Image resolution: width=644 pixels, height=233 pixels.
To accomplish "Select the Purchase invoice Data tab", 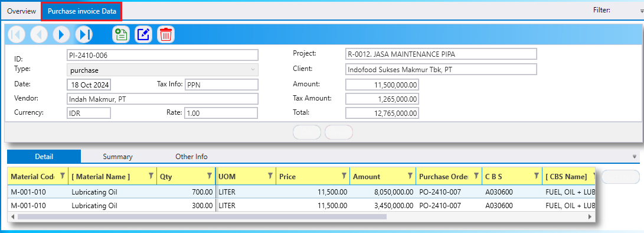I will click(x=81, y=11).
